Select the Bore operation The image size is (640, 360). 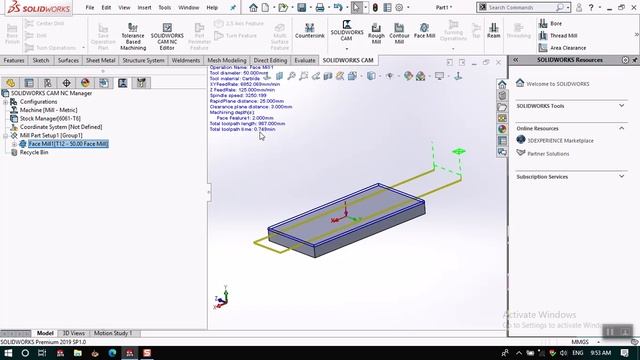click(x=550, y=24)
